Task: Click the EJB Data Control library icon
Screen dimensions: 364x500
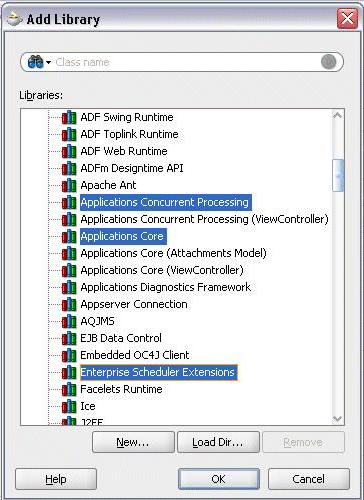Action: (69, 338)
